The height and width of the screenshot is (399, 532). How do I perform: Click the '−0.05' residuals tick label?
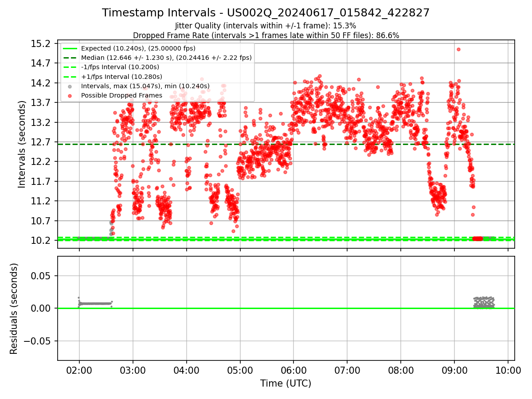click(37, 341)
